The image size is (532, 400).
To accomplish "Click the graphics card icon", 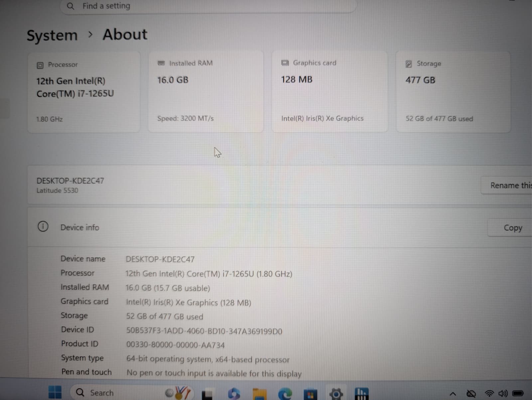I will [x=285, y=63].
